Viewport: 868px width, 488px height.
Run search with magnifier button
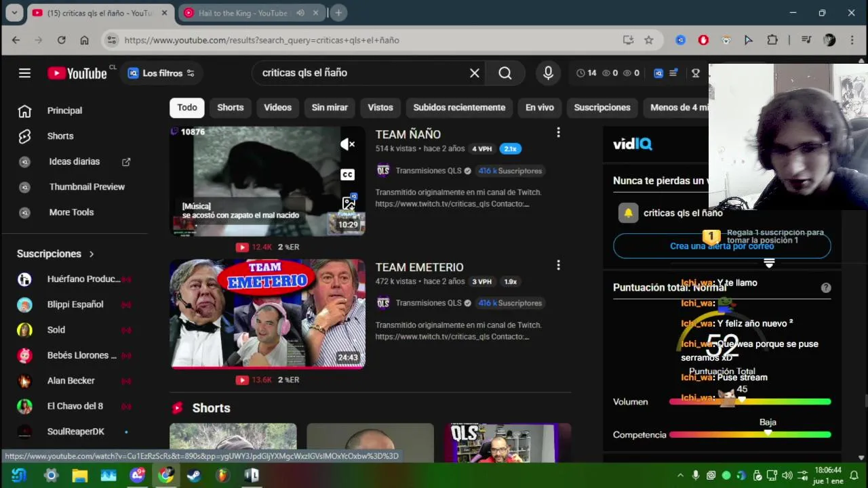coord(505,73)
